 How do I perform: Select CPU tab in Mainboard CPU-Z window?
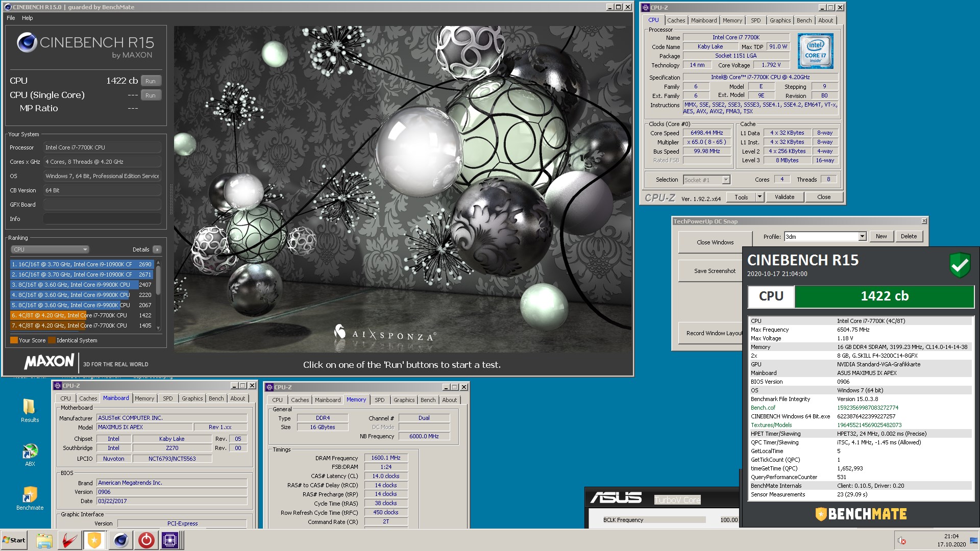click(x=66, y=398)
